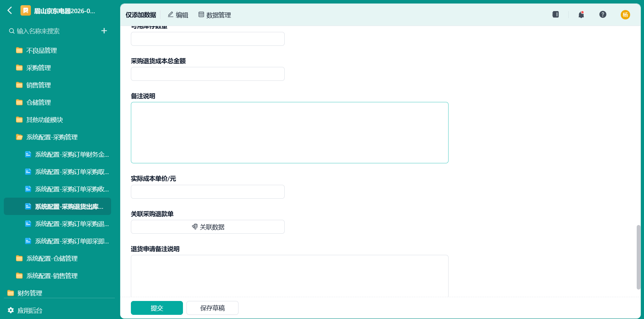Click the 关联数据 button

point(208,227)
